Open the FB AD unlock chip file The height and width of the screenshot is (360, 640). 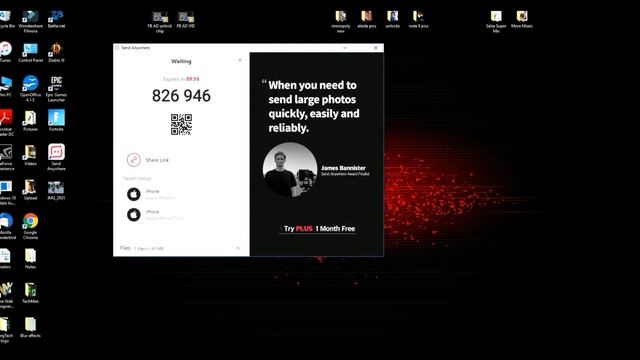point(160,22)
